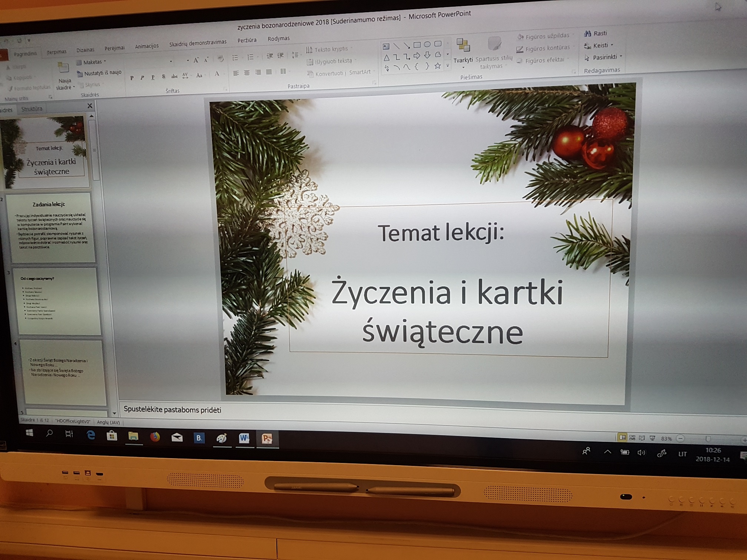Decrease the list indent level
Screen dimensions: 747x560
pyautogui.click(x=270, y=56)
